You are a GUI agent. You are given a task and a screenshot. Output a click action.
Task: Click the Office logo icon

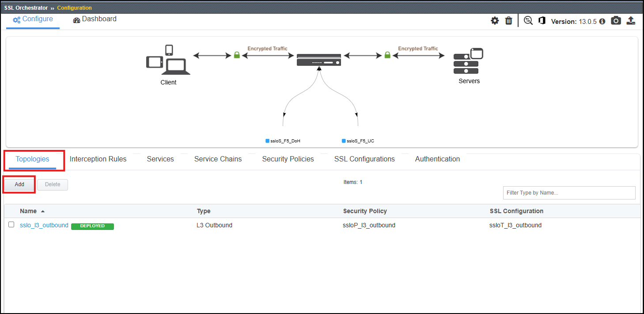542,21
